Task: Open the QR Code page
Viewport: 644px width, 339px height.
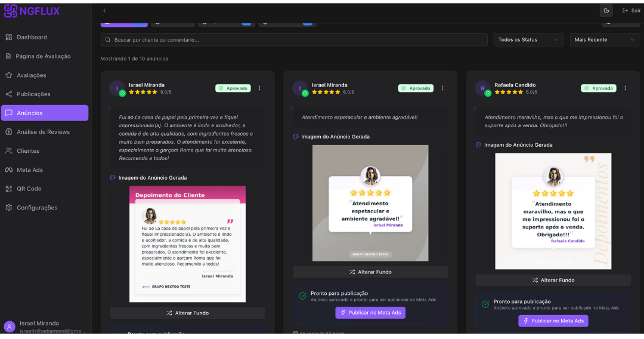Action: click(x=29, y=189)
